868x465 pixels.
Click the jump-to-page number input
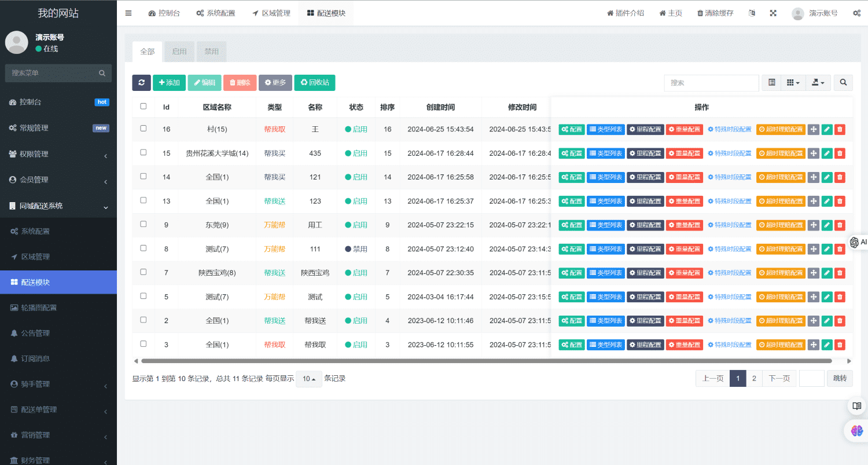pos(811,379)
